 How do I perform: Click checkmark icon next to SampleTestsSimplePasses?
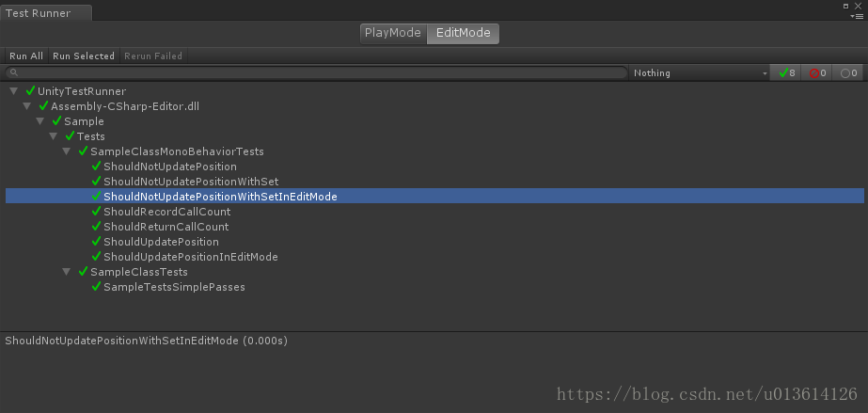point(97,287)
